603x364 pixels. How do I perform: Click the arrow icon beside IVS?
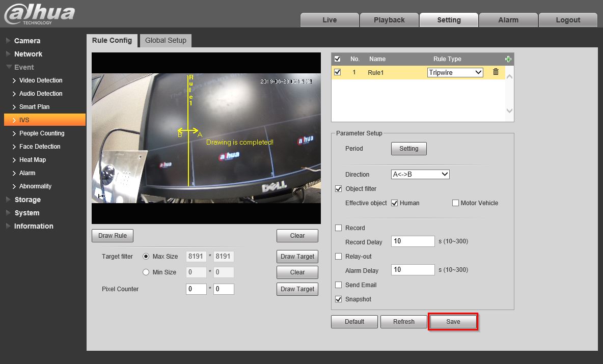tap(14, 120)
